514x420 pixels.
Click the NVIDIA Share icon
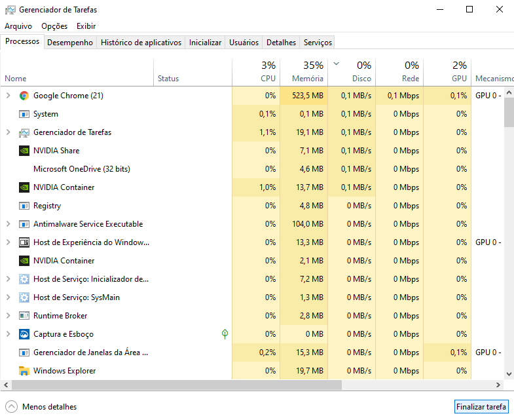click(24, 151)
